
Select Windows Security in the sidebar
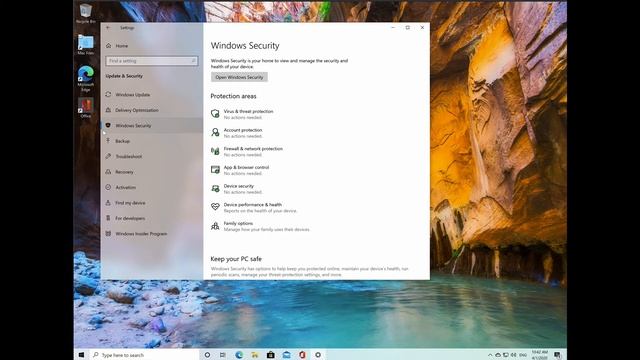point(152,126)
